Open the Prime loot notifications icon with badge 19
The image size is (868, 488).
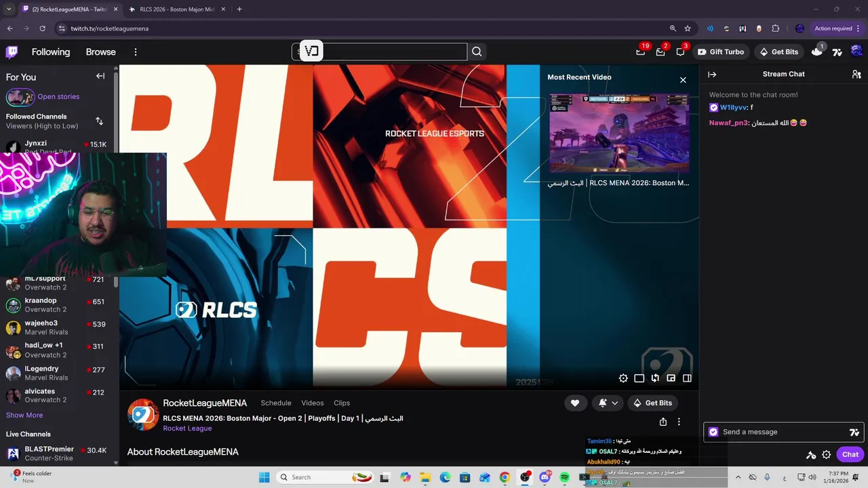click(x=640, y=52)
